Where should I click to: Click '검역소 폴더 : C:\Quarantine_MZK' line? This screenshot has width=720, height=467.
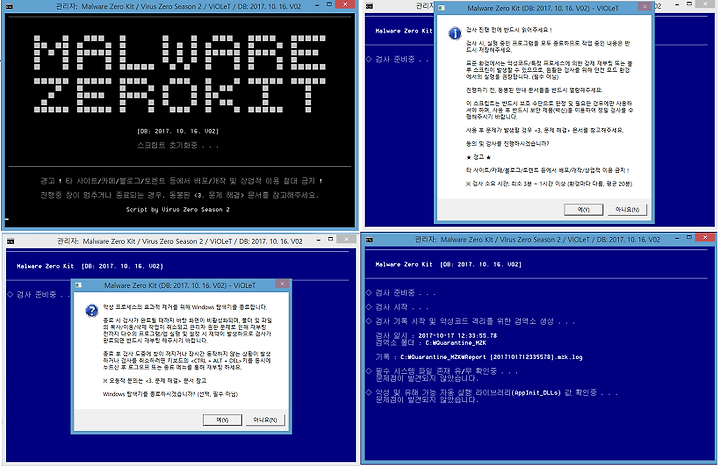pos(431,343)
